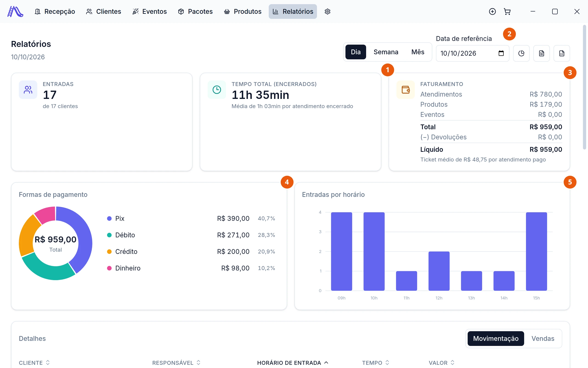Select the Dia period option
The image size is (588, 368).
(x=356, y=52)
